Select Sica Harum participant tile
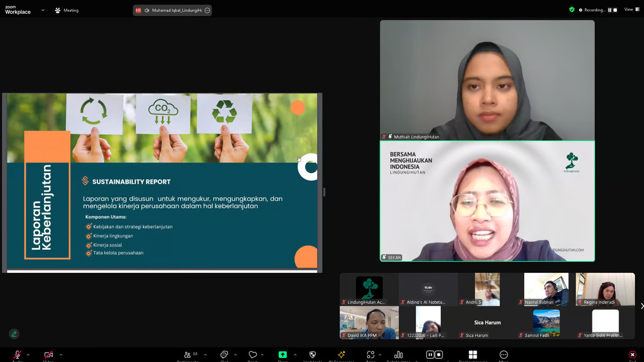The image size is (644, 362). [487, 323]
